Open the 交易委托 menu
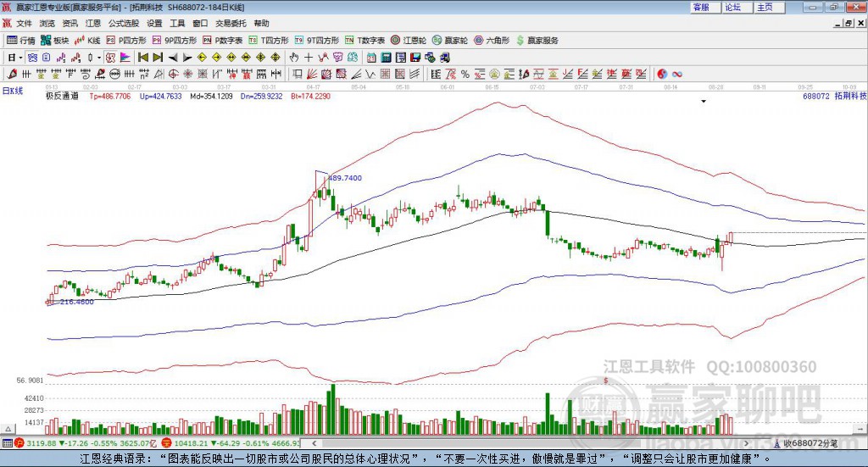This screenshot has width=868, height=467. pyautogui.click(x=231, y=23)
